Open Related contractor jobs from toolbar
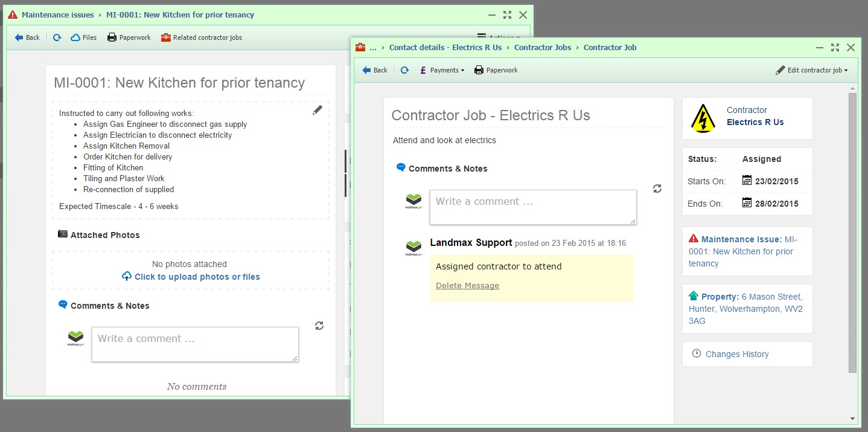The width and height of the screenshot is (868, 432). [x=201, y=37]
